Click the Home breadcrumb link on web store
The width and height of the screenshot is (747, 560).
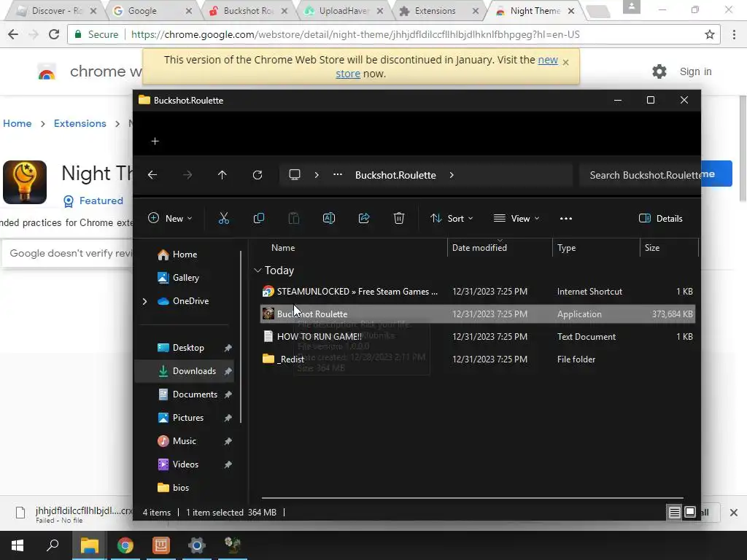tap(18, 123)
